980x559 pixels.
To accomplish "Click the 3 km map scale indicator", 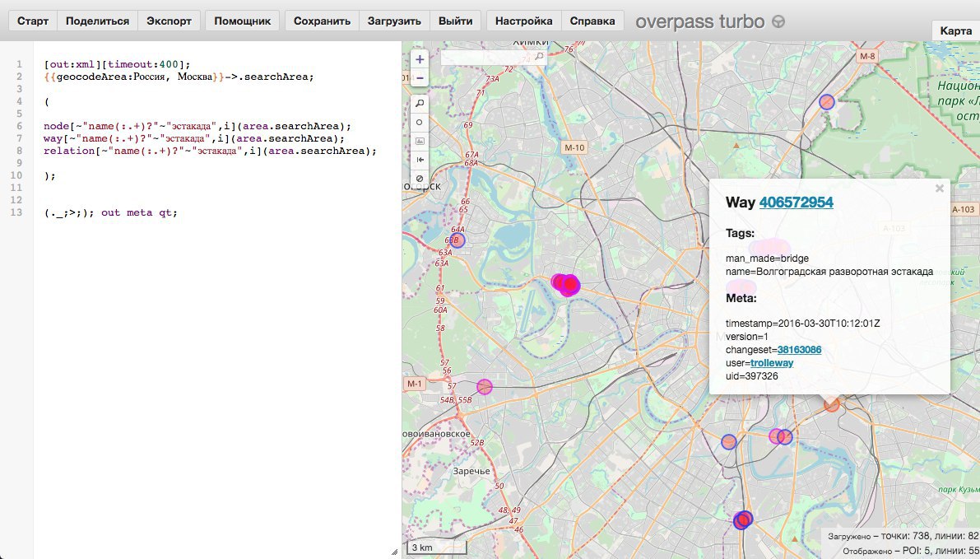I will 436,547.
